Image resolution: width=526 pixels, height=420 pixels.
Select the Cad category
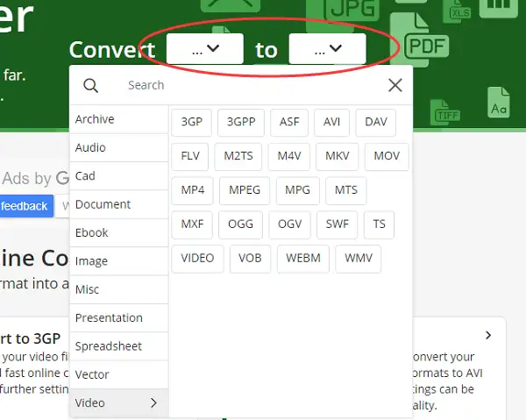(x=119, y=175)
